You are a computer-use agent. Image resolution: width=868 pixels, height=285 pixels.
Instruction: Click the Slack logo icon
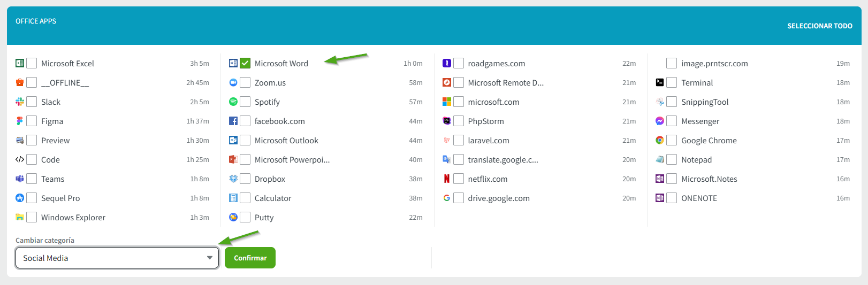coord(20,102)
